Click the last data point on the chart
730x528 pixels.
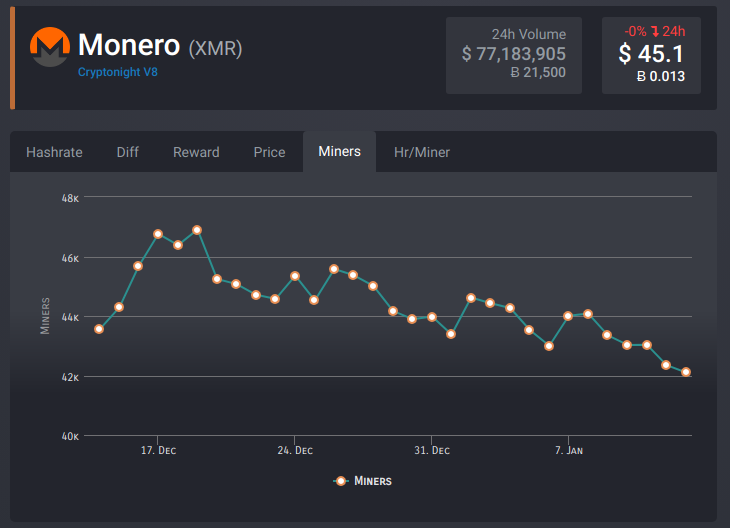coord(686,372)
